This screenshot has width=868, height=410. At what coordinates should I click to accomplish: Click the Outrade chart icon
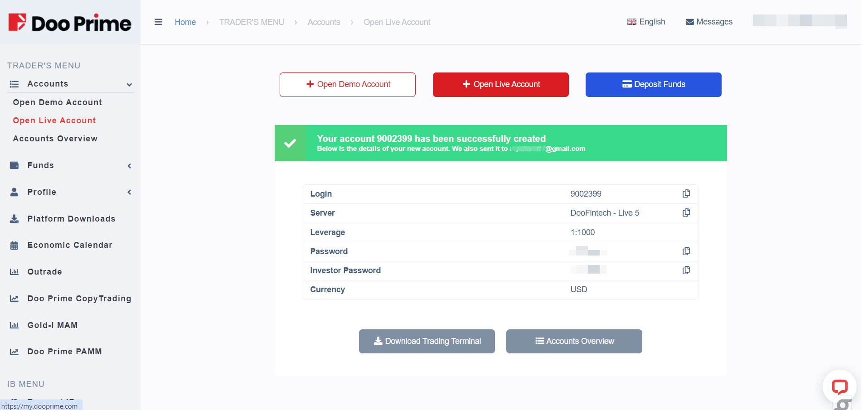click(x=15, y=272)
